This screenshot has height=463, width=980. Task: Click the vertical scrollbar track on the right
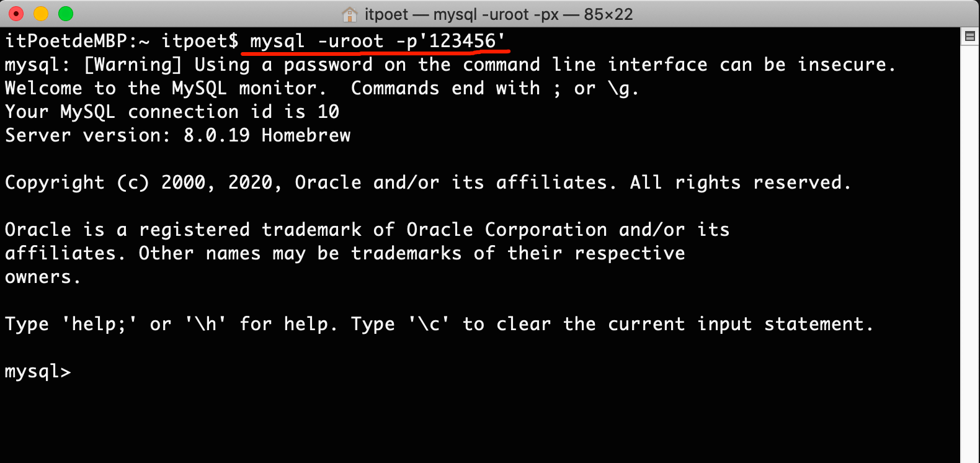pyautogui.click(x=970, y=248)
